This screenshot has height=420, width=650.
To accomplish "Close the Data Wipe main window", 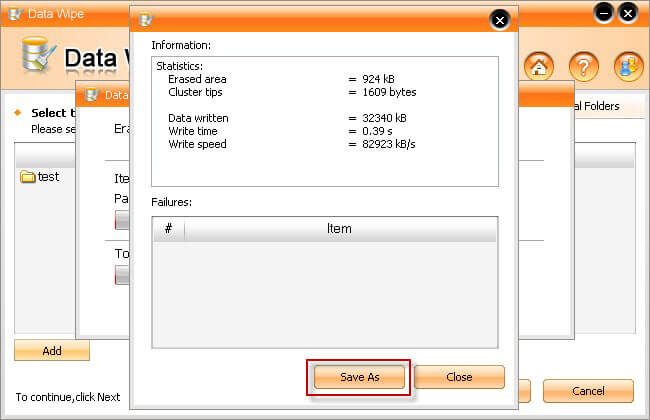I will tap(628, 13).
